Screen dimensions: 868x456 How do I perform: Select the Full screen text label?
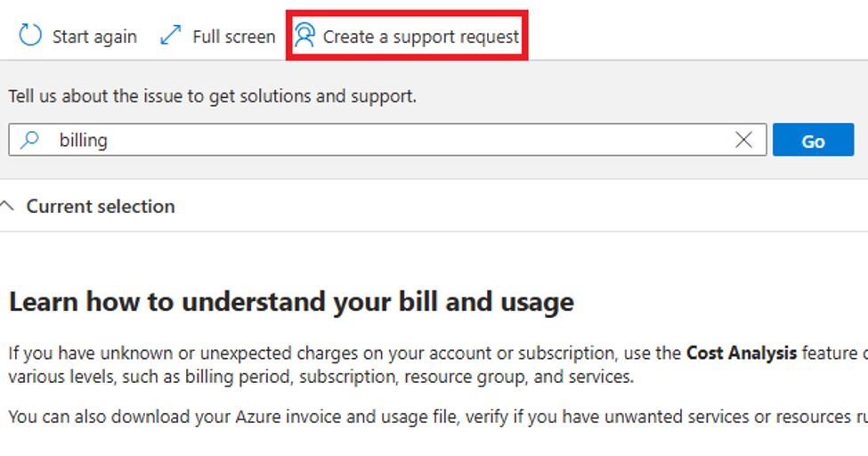pos(233,37)
